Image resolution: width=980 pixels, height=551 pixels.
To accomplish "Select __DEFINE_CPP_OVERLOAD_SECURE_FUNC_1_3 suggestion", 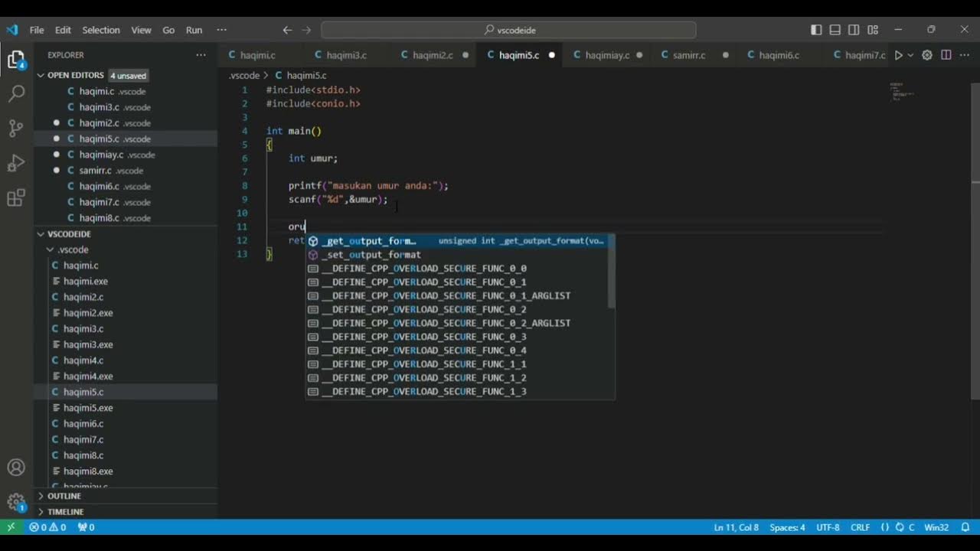I will (458, 392).
